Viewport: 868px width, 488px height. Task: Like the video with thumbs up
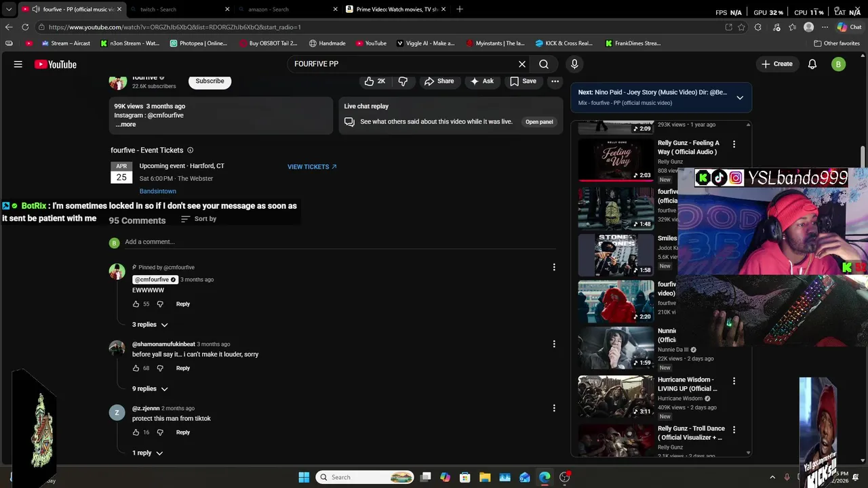coord(375,81)
